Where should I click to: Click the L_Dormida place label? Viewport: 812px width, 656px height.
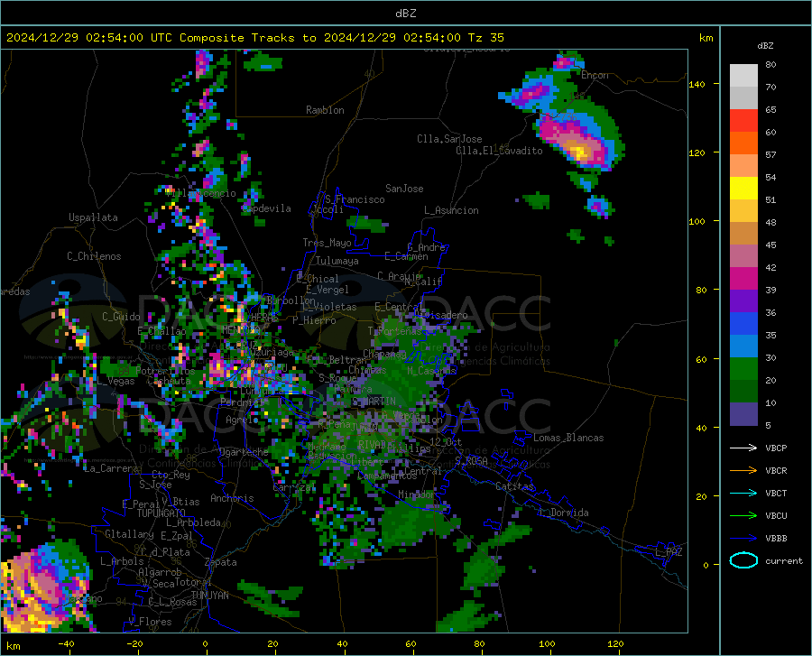click(563, 513)
